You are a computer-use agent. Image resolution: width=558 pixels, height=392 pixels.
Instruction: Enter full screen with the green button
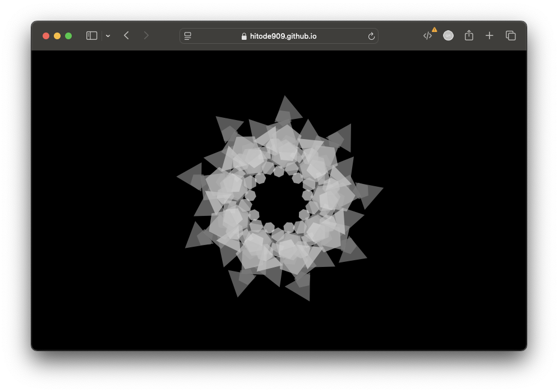point(68,36)
